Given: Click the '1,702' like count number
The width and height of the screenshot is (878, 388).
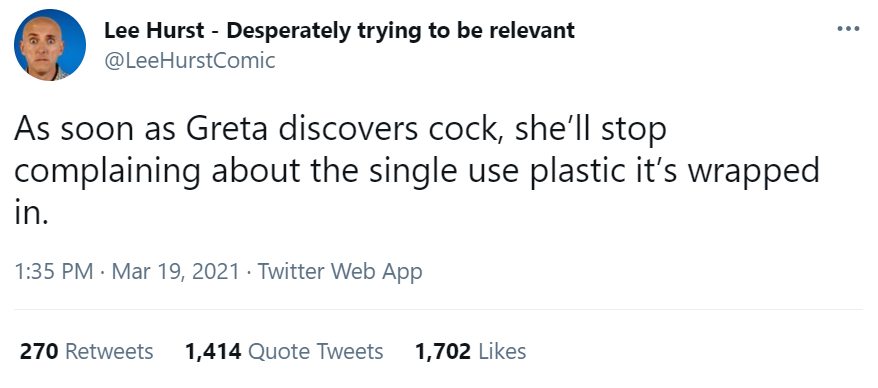Looking at the screenshot, I should pyautogui.click(x=442, y=352).
